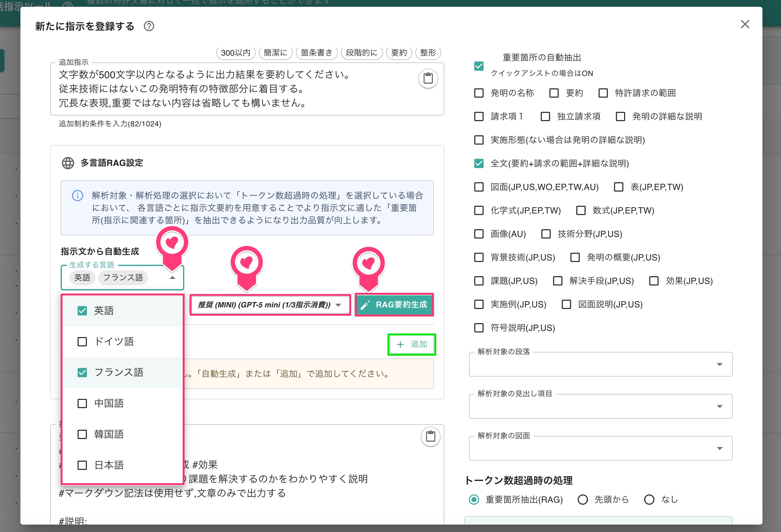Screen dimensions: 781x532
Task: Click clipboard icon in the lower instruction box
Action: [430, 436]
